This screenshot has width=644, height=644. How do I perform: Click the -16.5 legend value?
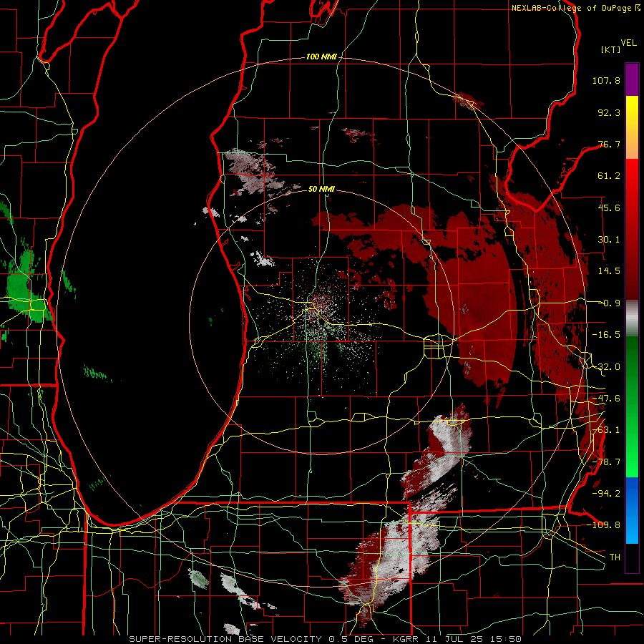606,335
